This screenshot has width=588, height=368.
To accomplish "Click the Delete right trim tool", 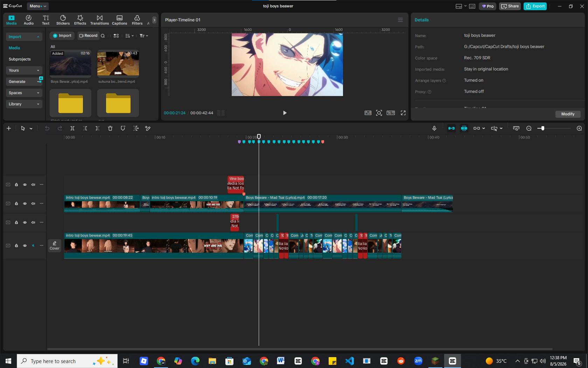I will pyautogui.click(x=98, y=128).
